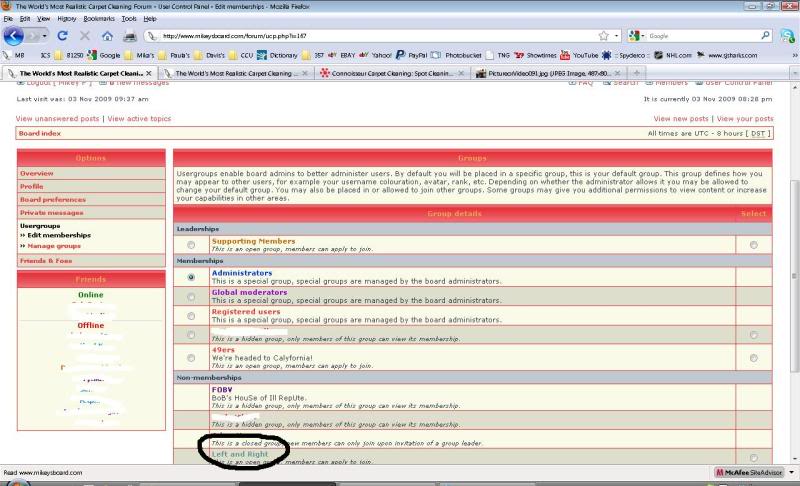Image resolution: width=800 pixels, height=486 pixels.
Task: Click the Private messages option
Action: coord(52,213)
